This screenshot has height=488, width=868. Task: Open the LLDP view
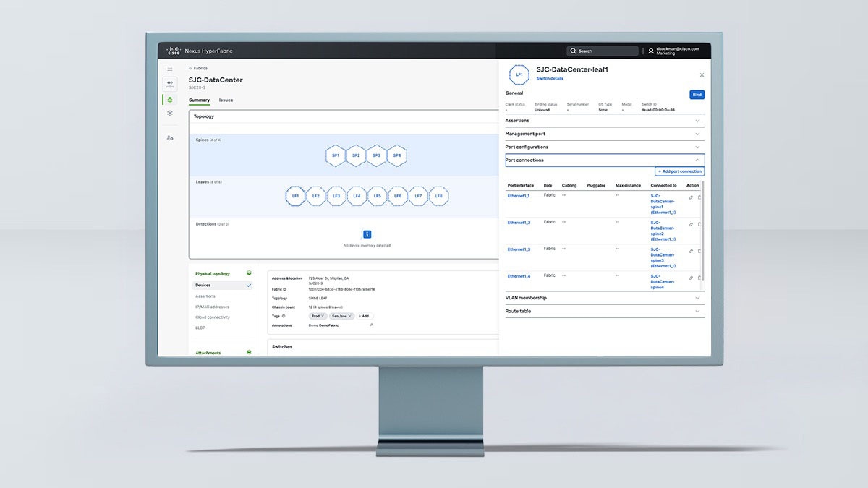(200, 328)
